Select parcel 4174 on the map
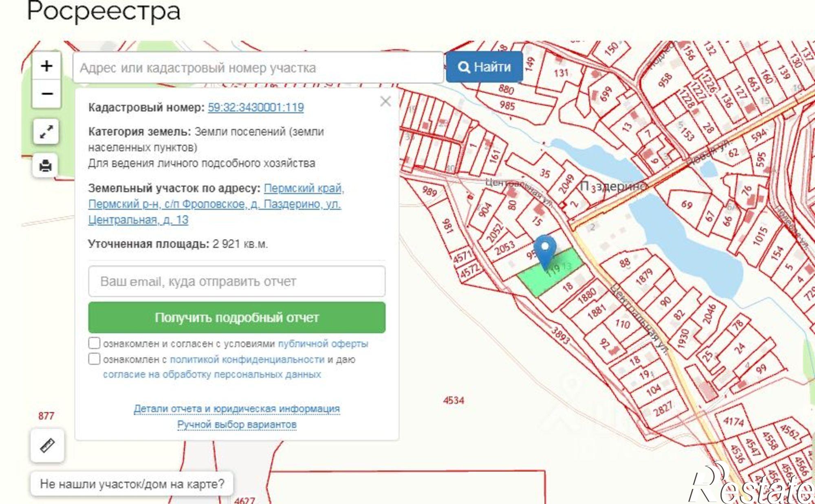Viewport: 815px width, 504px height. point(733,421)
